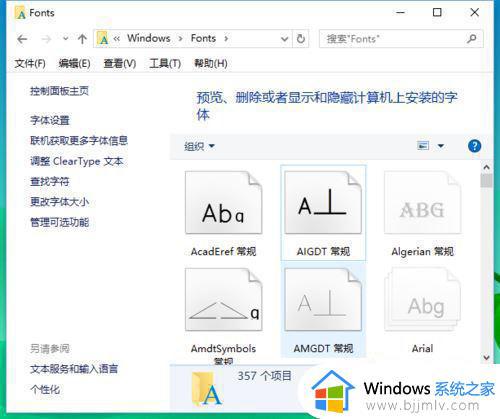The height and width of the screenshot is (419, 500).
Task: Open recent locations dropdown arrow
Action: 66,39
